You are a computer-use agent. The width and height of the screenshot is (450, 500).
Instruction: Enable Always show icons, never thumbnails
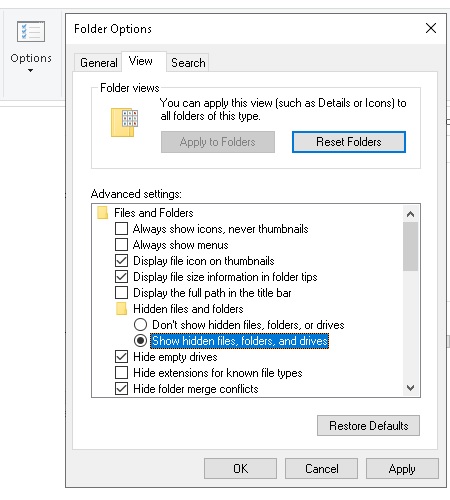point(121,229)
